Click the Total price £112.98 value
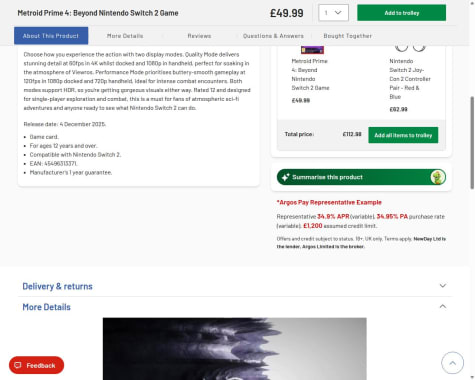Image resolution: width=475 pixels, height=380 pixels. tap(352, 134)
